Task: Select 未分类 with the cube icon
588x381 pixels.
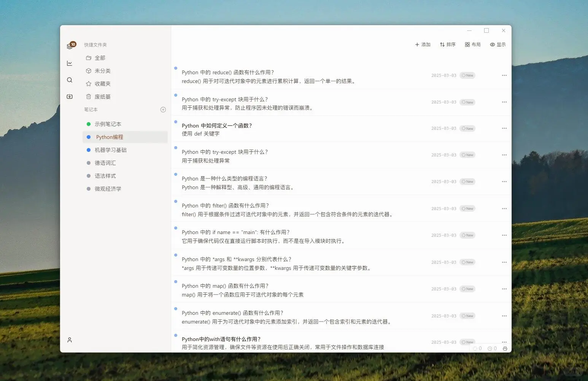Action: pyautogui.click(x=102, y=70)
